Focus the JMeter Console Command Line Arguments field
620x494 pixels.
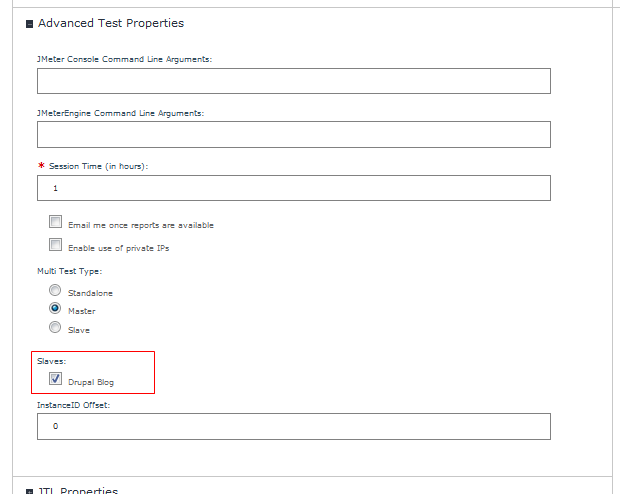click(x=294, y=81)
